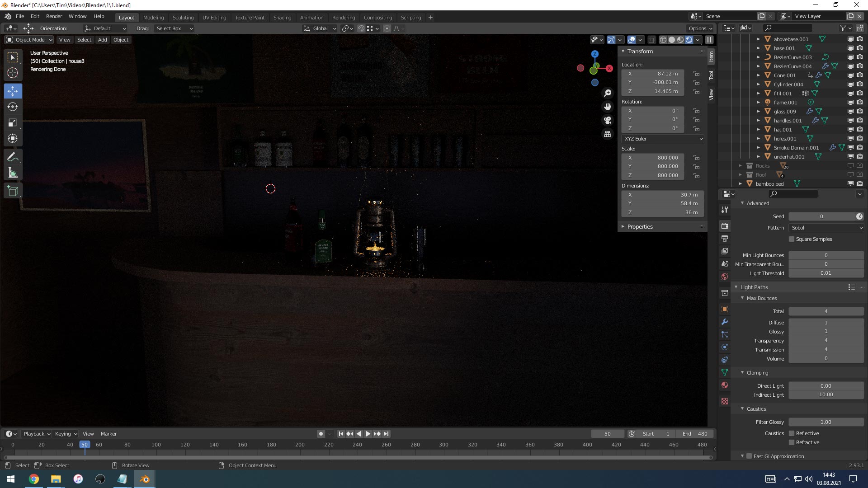Open the Texture properties checker tab

[725, 401]
